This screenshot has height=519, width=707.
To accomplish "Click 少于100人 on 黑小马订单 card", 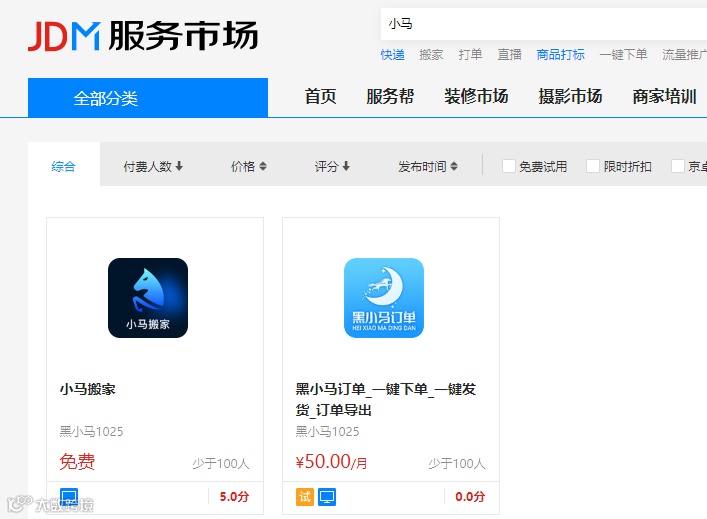I will pyautogui.click(x=457, y=464).
